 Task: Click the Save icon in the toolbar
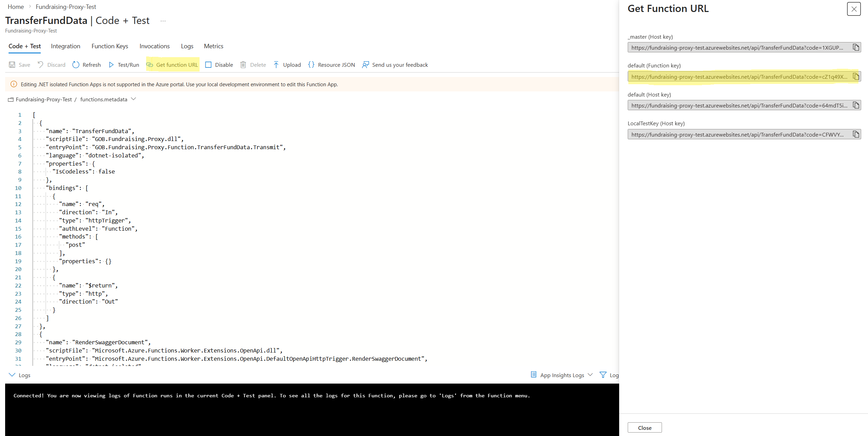[19, 65]
